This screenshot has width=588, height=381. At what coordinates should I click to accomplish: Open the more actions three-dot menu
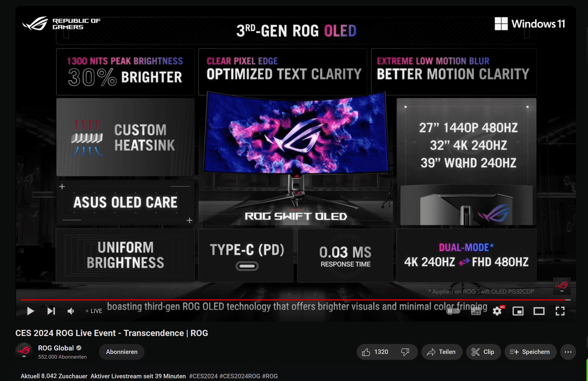[568, 352]
